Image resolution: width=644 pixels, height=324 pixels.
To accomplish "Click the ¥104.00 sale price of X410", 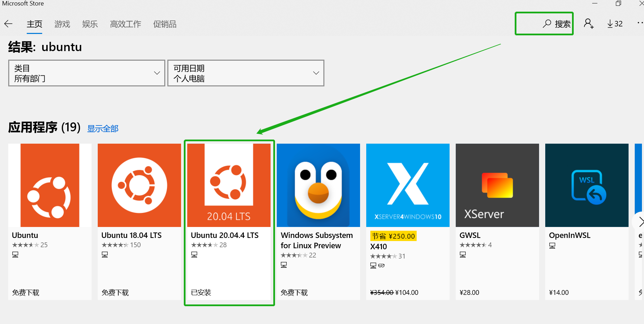I will coord(407,292).
